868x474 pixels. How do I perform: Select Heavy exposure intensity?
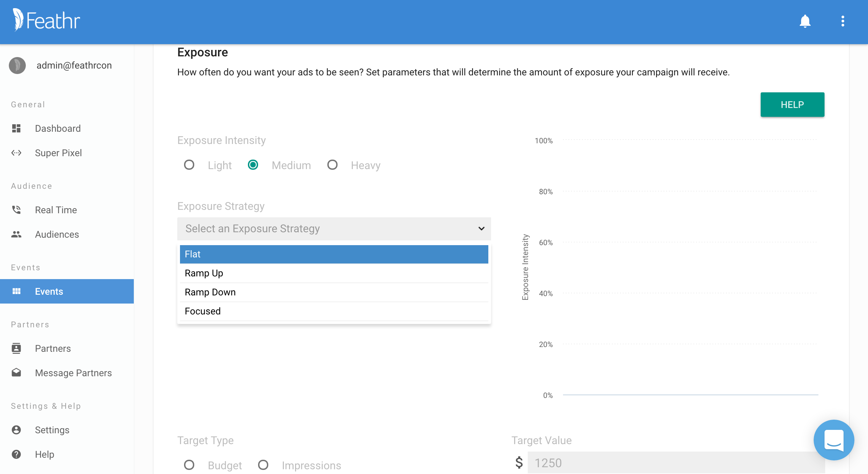(x=332, y=165)
